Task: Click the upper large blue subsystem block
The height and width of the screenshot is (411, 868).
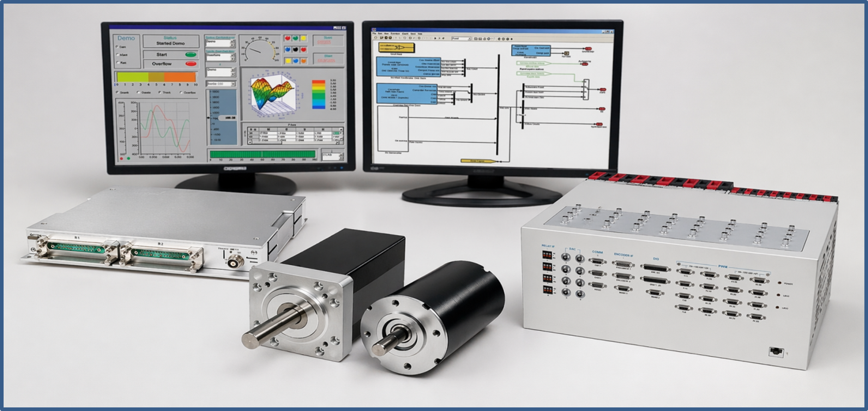Action: (x=409, y=67)
